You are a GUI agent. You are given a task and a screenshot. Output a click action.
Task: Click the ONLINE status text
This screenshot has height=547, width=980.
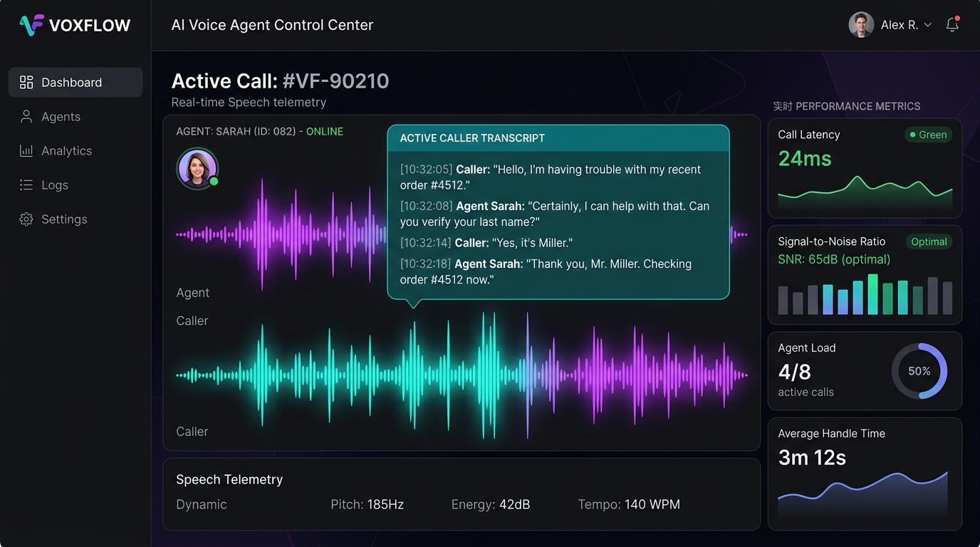tap(325, 132)
